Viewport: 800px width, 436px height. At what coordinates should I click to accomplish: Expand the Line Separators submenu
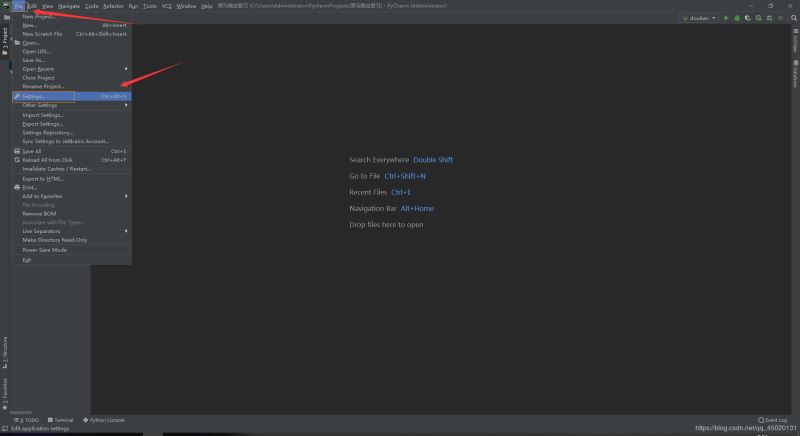click(71, 231)
